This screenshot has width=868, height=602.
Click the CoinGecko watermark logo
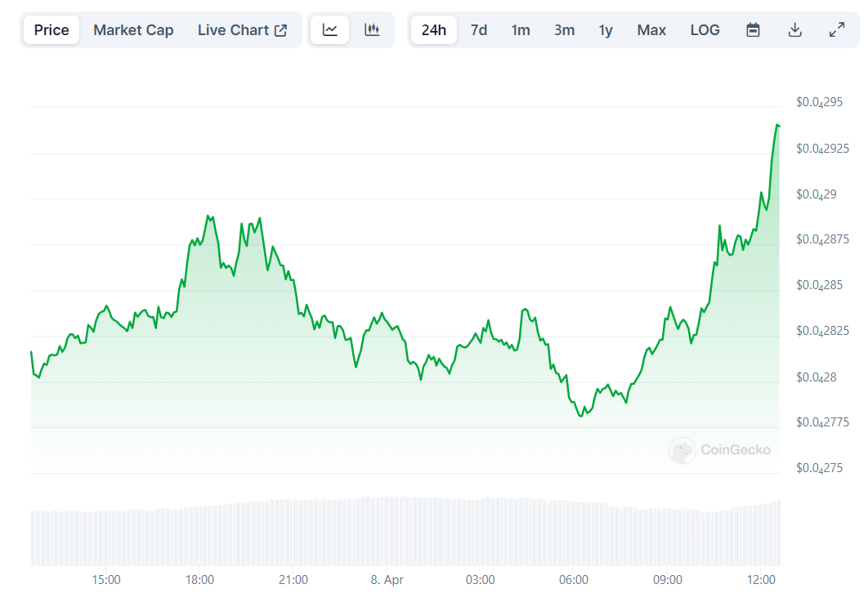click(x=719, y=450)
